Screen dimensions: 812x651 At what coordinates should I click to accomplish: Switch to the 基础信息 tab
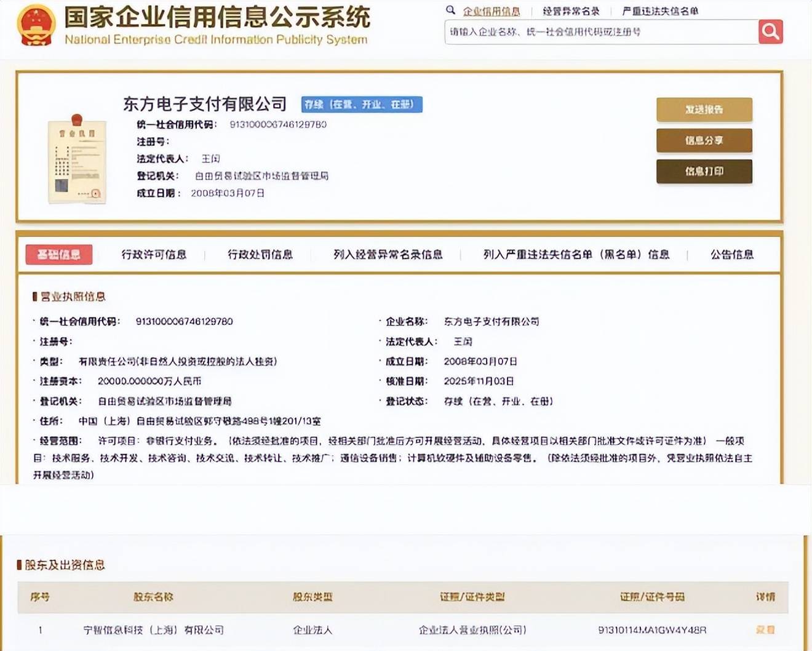(x=59, y=255)
